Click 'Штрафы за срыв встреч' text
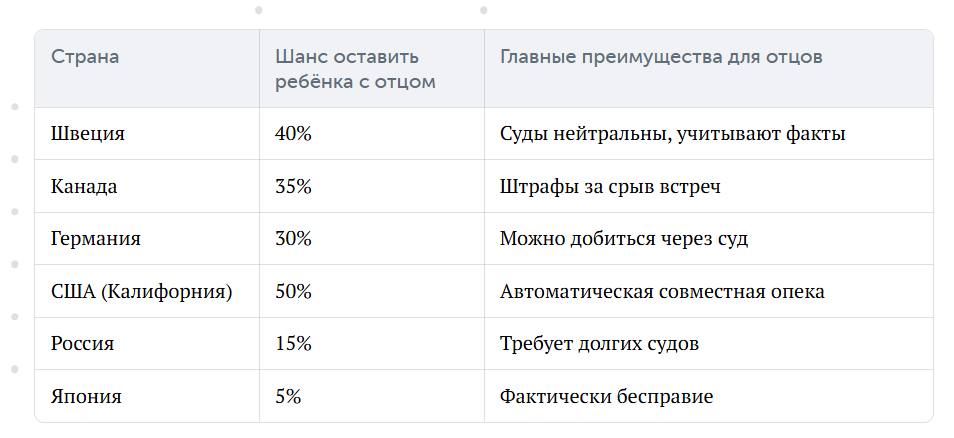954x438 pixels. 610,186
